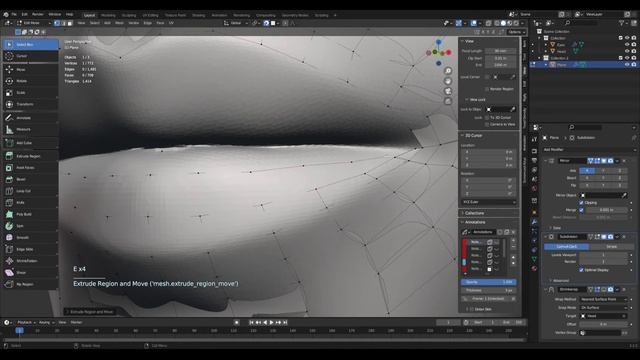Click the red annotation layer color swatch
This screenshot has width=640, height=360.
pos(464,242)
